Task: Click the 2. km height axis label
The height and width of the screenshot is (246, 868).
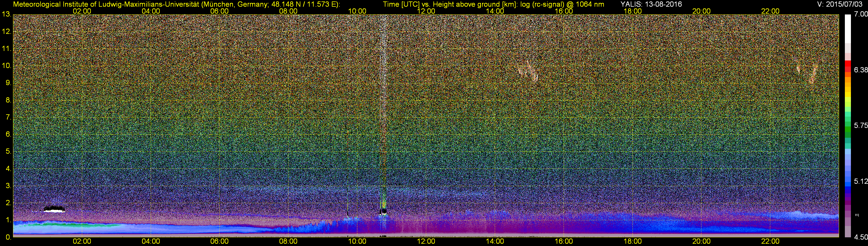Action: [x=8, y=203]
